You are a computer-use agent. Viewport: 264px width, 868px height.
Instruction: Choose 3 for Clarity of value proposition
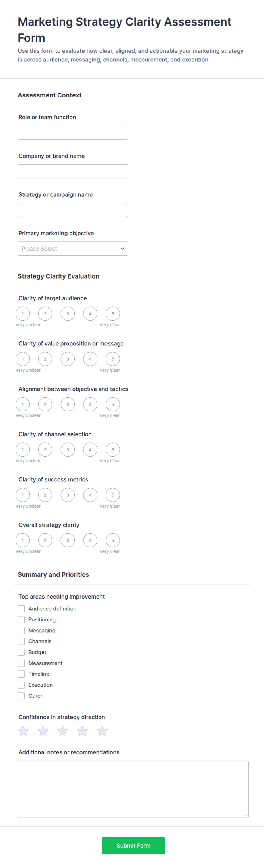coord(68,359)
